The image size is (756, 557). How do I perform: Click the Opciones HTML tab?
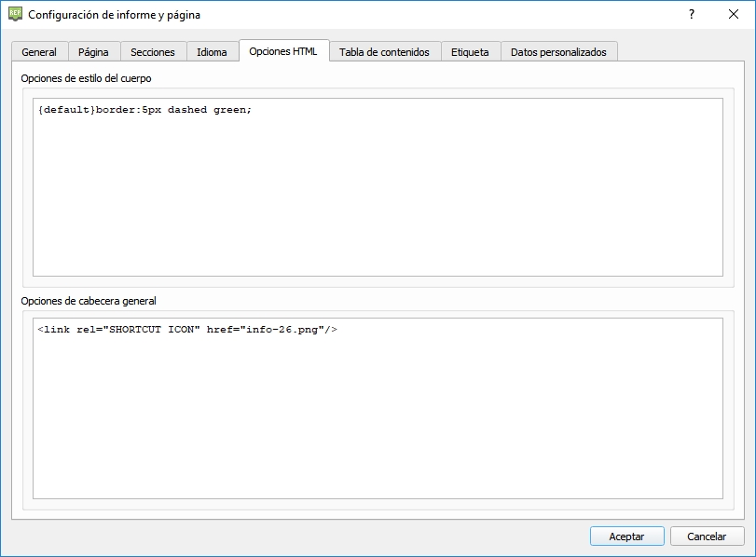click(283, 51)
